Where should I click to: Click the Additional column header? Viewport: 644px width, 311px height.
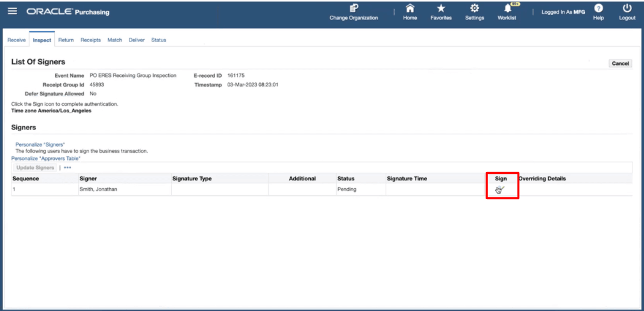[302, 179]
